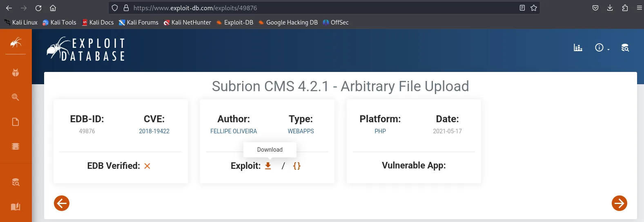Open the browser downloads panel
This screenshot has height=222, width=644.
[610, 8]
